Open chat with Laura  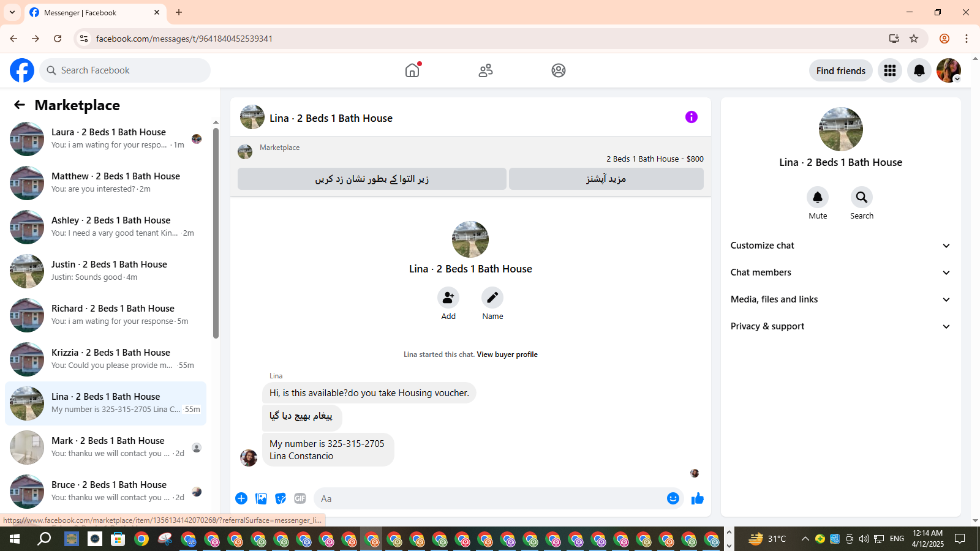coord(105,139)
